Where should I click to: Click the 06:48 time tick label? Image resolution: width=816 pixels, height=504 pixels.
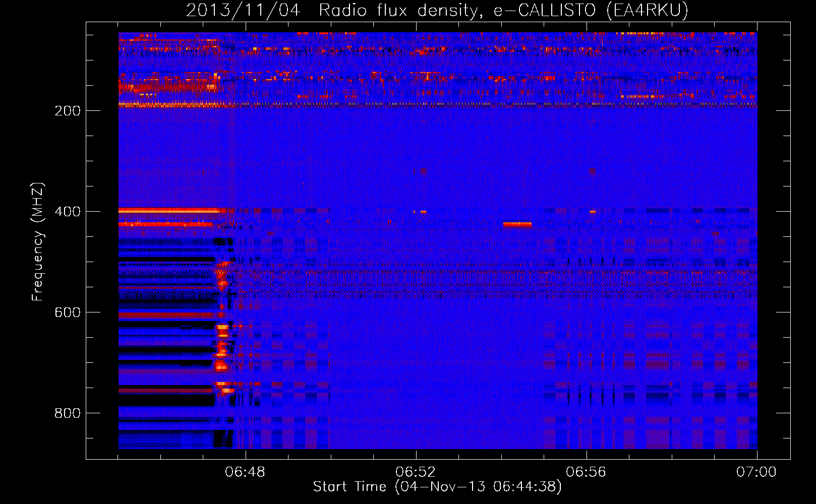click(x=245, y=472)
